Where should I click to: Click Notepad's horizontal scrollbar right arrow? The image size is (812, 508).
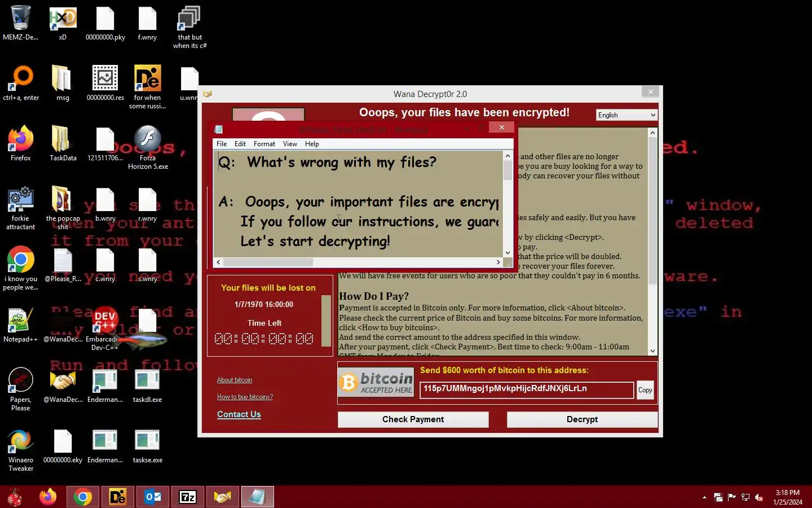tap(498, 262)
